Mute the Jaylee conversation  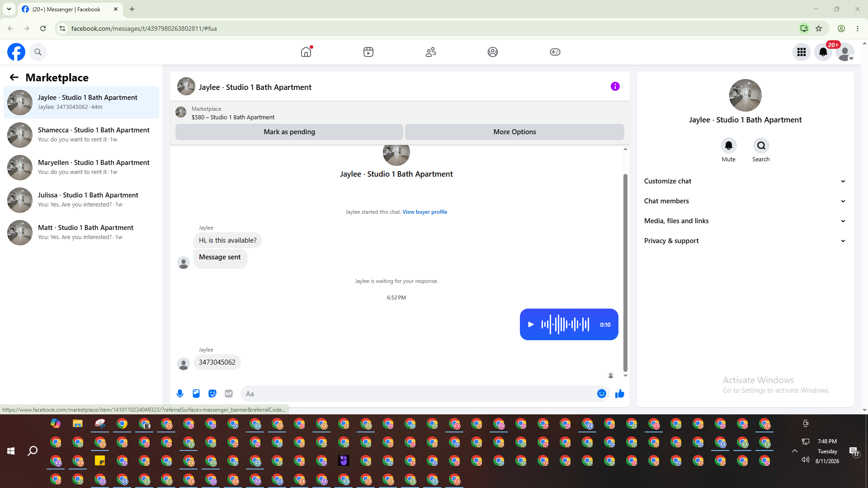click(729, 145)
